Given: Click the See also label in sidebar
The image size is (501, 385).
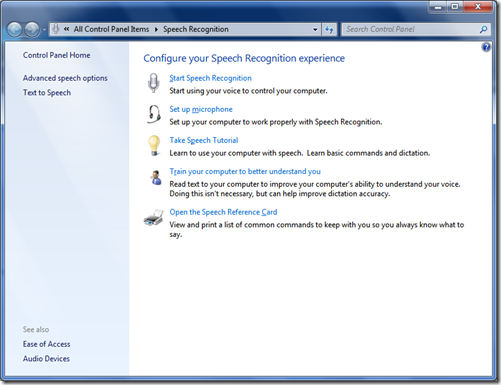Looking at the screenshot, I should [x=36, y=329].
